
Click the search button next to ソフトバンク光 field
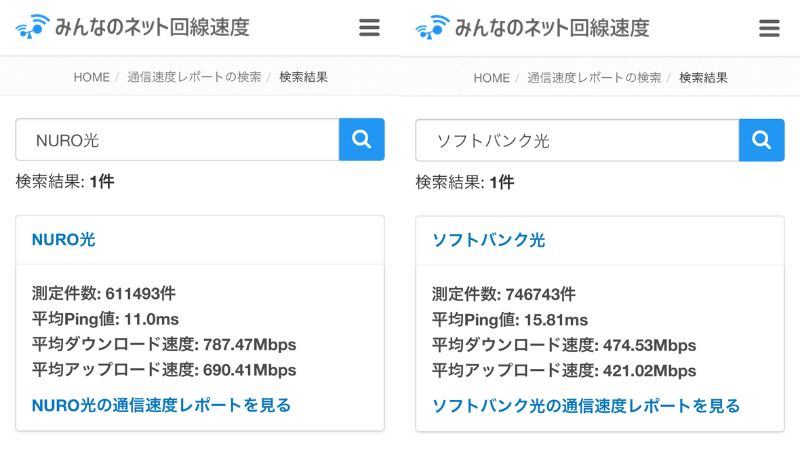coord(762,140)
